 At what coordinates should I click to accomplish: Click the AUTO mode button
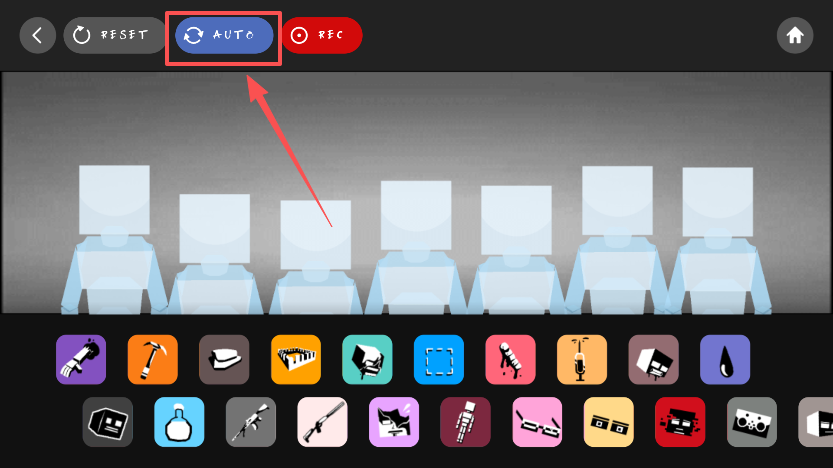(224, 35)
